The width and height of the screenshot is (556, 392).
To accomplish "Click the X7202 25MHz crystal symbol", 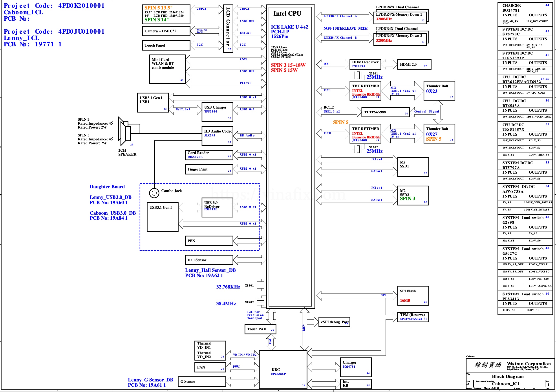I will coord(358,149).
